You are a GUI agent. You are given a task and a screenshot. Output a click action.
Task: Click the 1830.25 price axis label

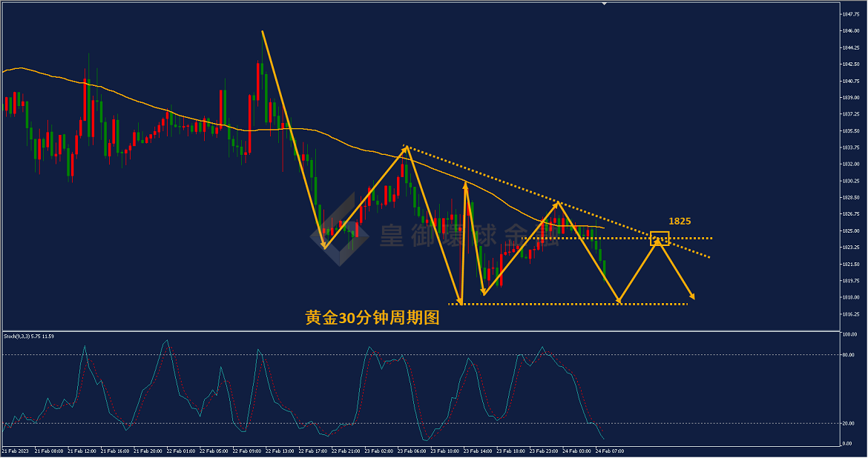tap(852, 181)
